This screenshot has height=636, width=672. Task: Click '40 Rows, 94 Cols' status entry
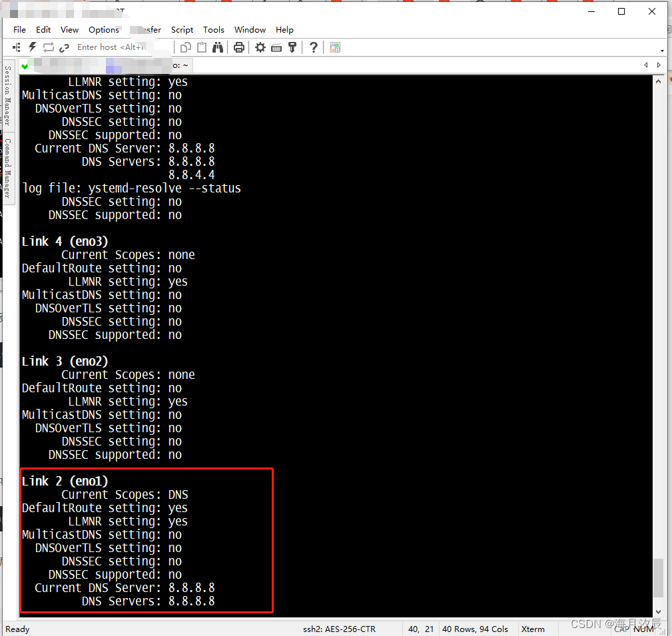click(x=475, y=629)
